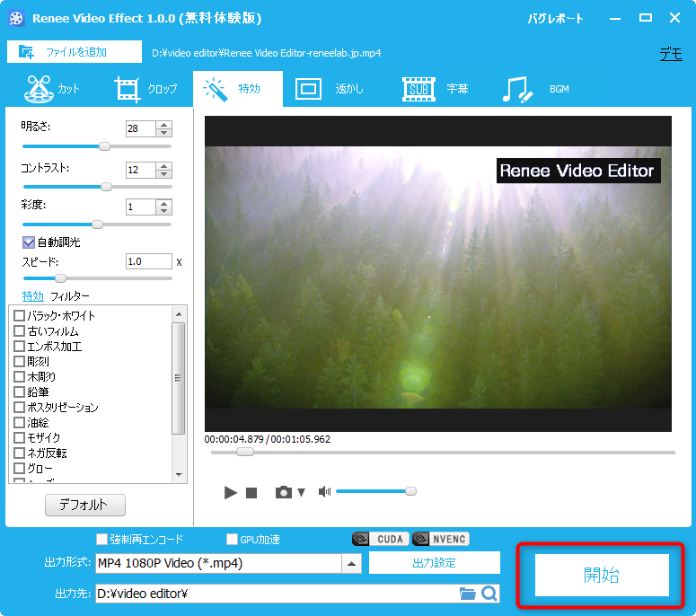Image resolution: width=696 pixels, height=616 pixels.
Task: Enable the モザイク effect checkbox
Action: click(19, 437)
